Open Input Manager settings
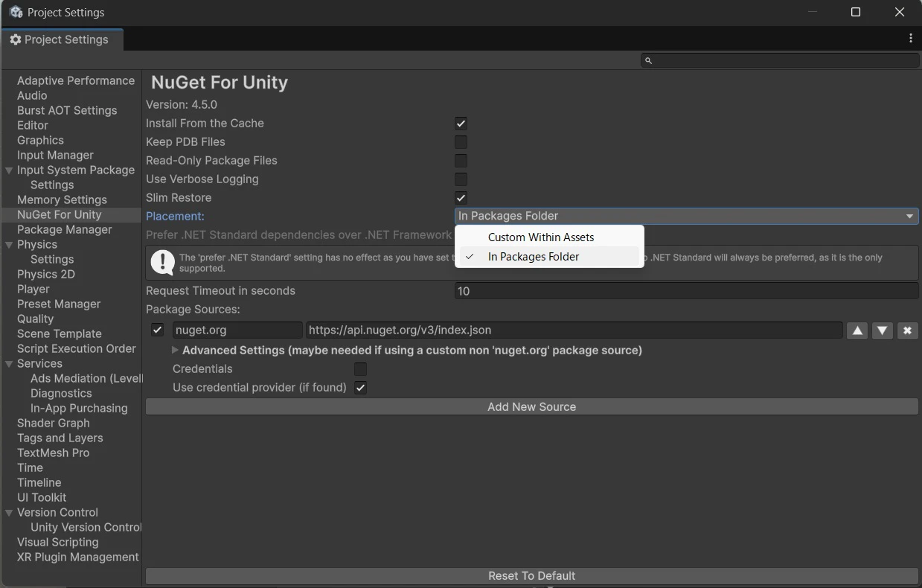Image resolution: width=922 pixels, height=588 pixels. pyautogui.click(x=55, y=155)
